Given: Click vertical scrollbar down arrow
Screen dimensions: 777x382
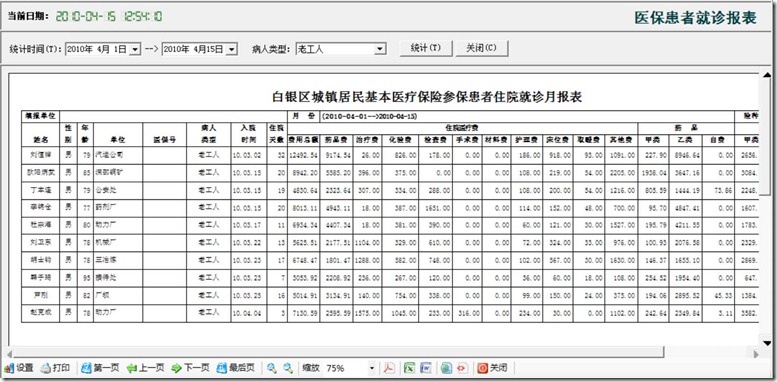Looking at the screenshot, I should point(767,343).
